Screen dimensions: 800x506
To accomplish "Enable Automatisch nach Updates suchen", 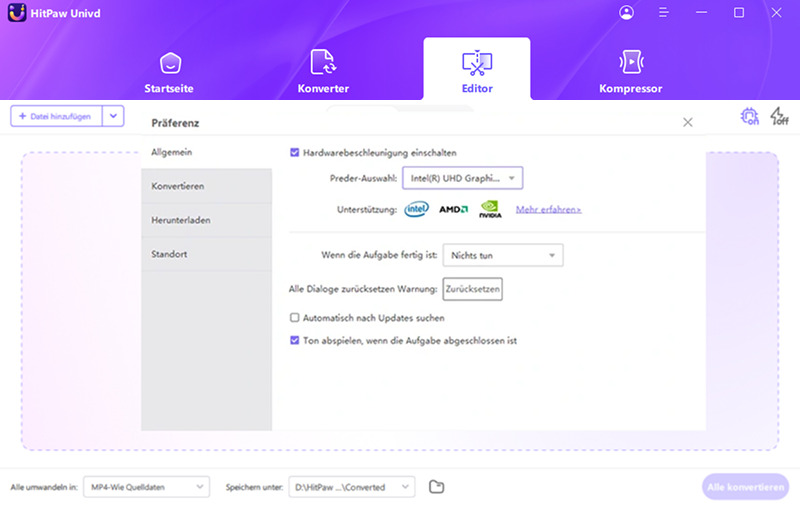I will (295, 318).
